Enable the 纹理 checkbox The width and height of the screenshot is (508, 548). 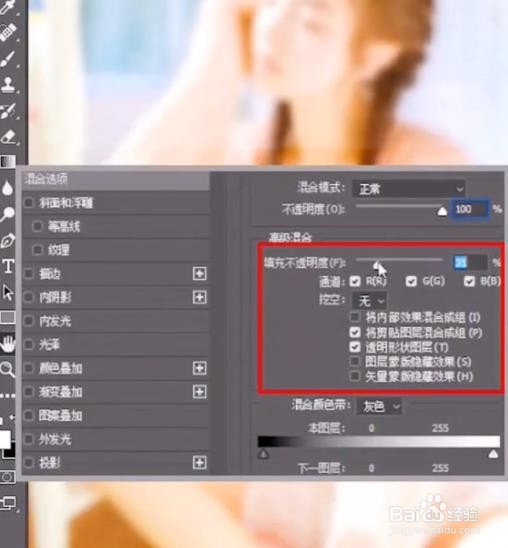point(37,250)
